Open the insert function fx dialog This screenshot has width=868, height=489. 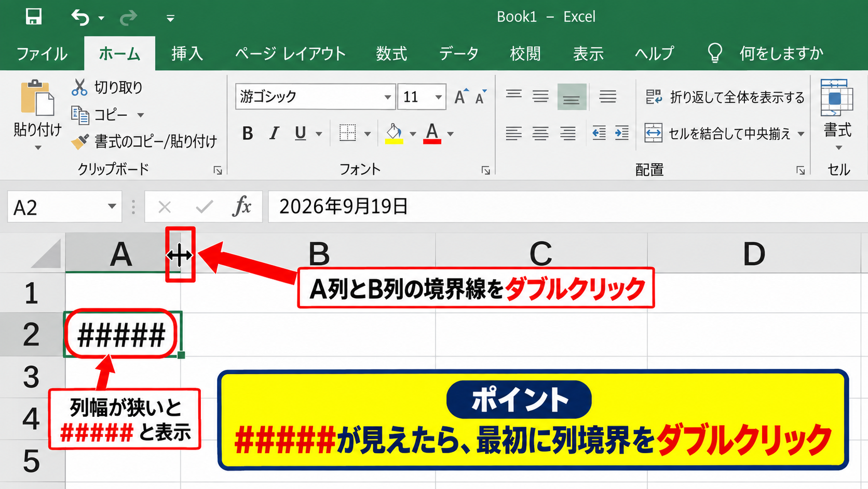(241, 206)
